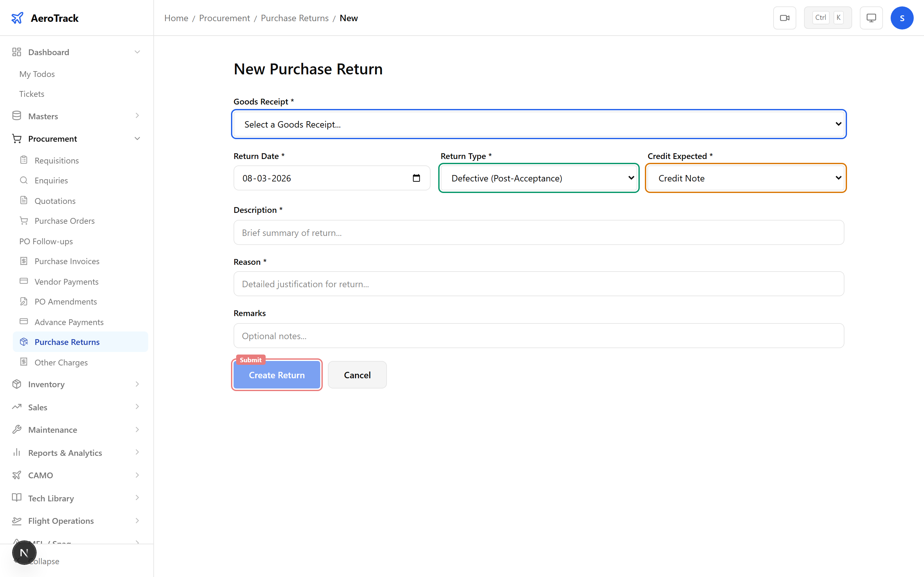Open Purchase Orders via cart icon
This screenshot has height=577, width=924.
click(24, 221)
